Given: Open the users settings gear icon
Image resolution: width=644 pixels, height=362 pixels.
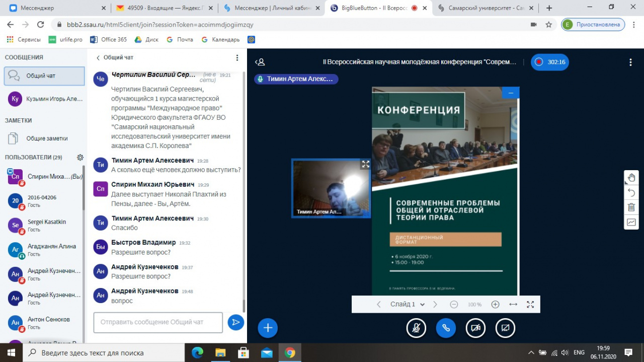Looking at the screenshot, I should pos(80,158).
